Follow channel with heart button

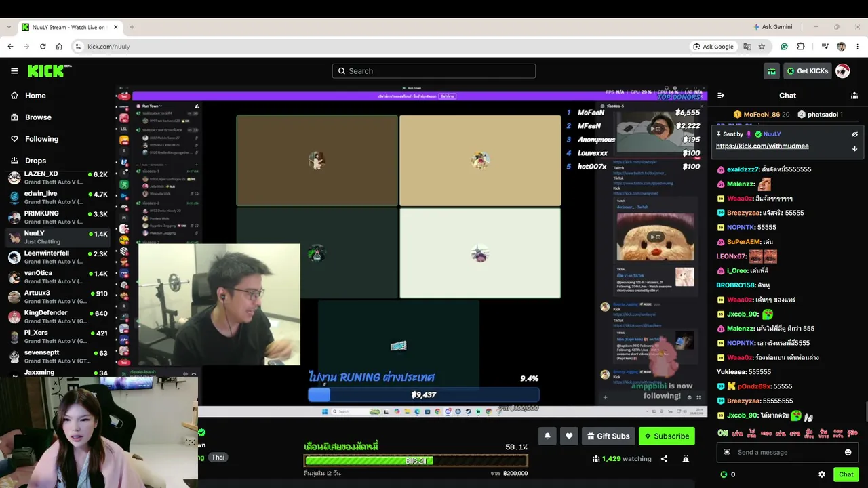tap(569, 436)
